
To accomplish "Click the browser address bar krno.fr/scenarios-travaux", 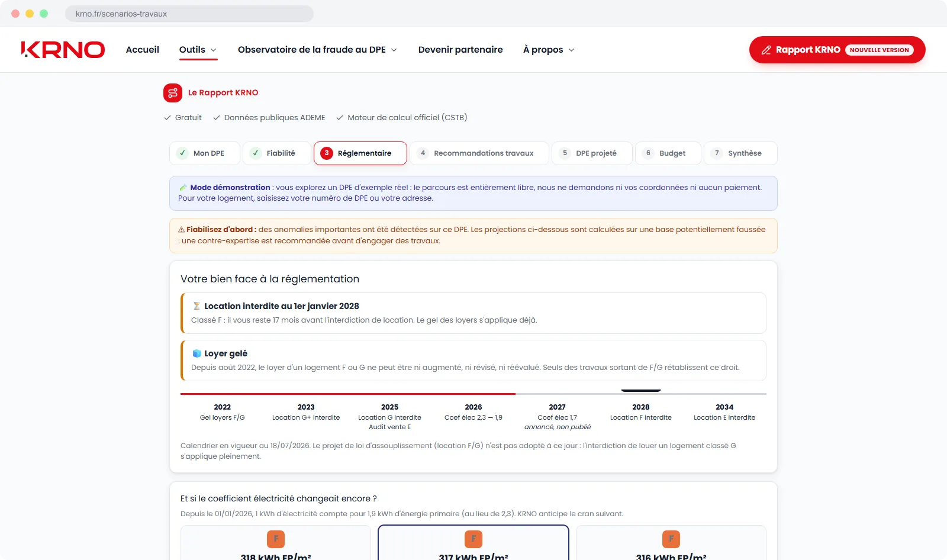I will tap(189, 14).
